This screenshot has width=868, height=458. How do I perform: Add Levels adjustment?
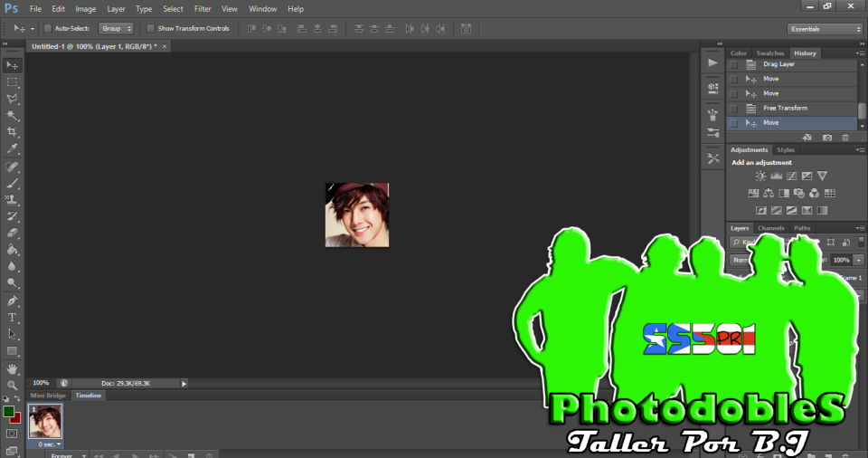[776, 176]
